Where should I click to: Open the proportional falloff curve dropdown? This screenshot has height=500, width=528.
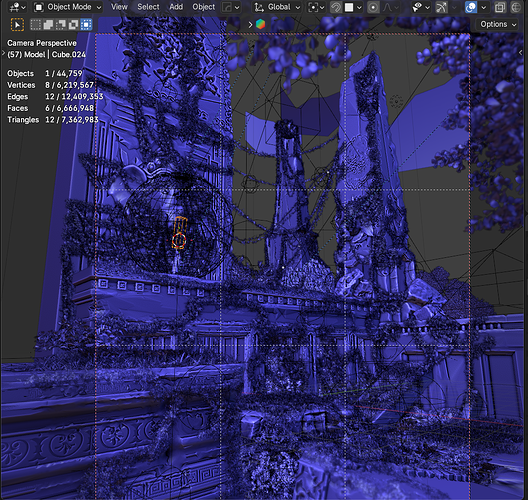point(391,7)
